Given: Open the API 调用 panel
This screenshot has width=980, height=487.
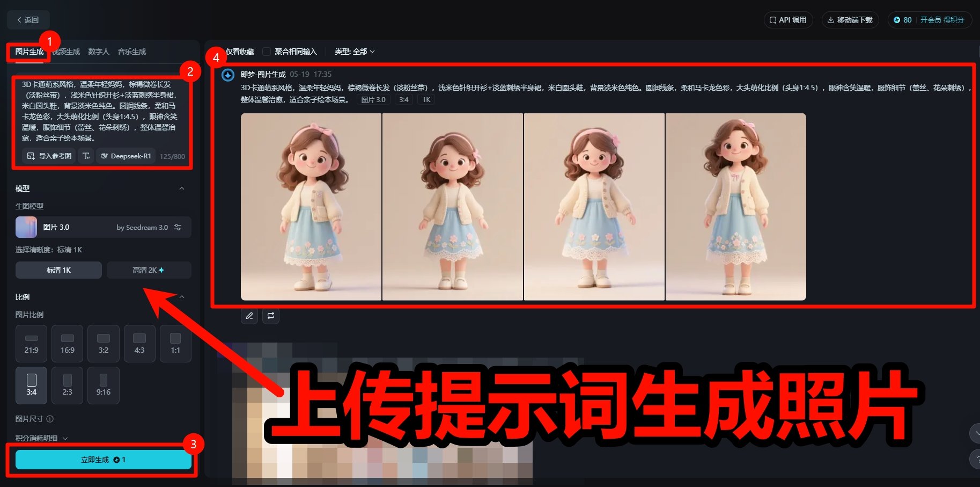Looking at the screenshot, I should pos(788,19).
